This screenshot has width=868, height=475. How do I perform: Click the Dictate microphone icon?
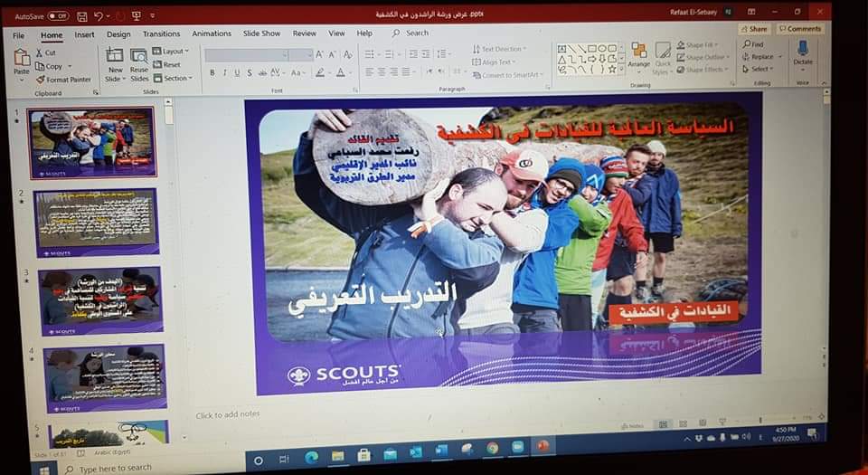tap(803, 50)
